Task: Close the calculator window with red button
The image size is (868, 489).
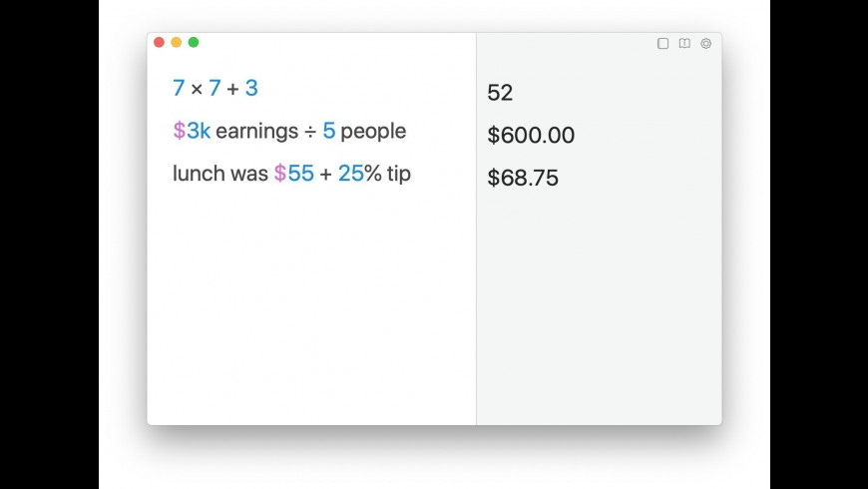Action: pos(159,42)
